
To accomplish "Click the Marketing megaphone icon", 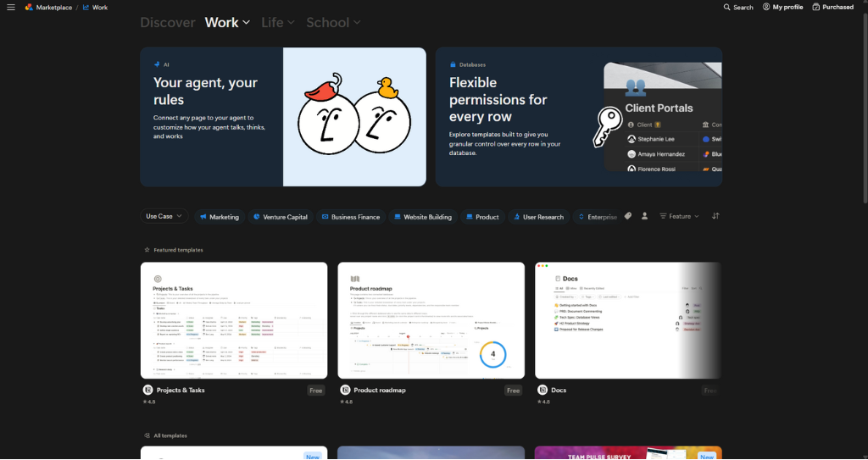I will 203,217.
